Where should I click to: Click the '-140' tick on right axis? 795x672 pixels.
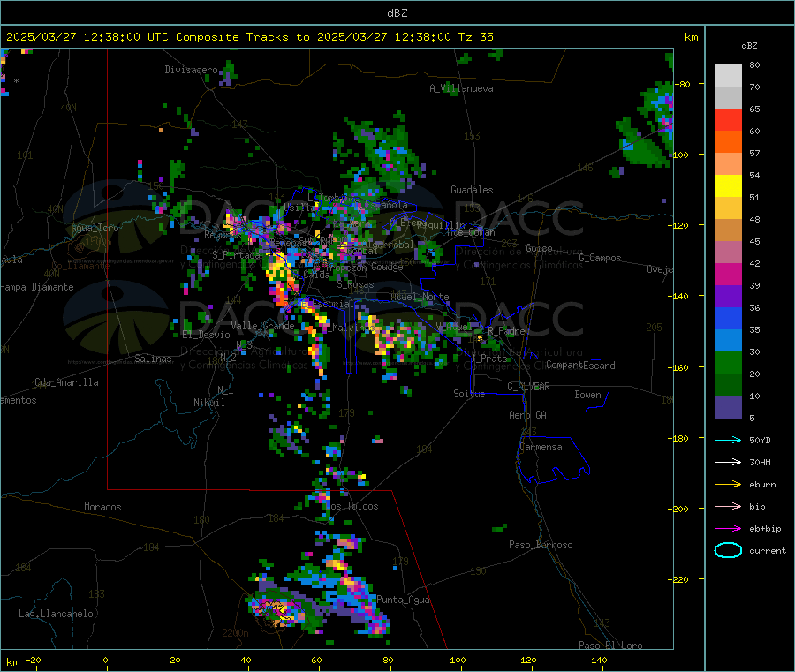(680, 296)
